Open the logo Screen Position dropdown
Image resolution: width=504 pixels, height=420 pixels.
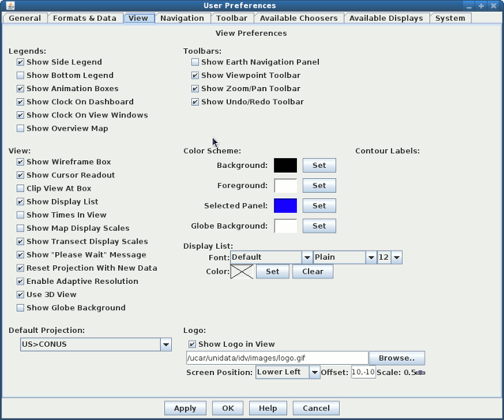pos(315,372)
